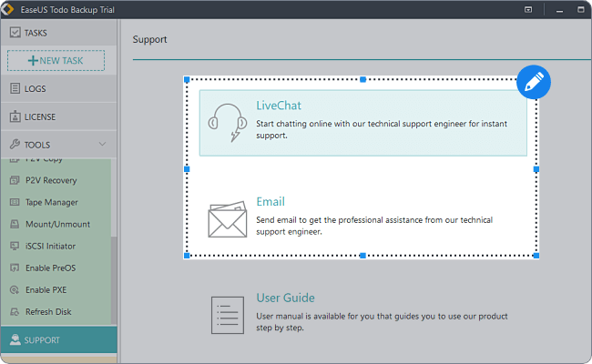Screen dimensions: 592x364
Task: Click the iSCSI Initiator monitor icon
Action: point(15,246)
